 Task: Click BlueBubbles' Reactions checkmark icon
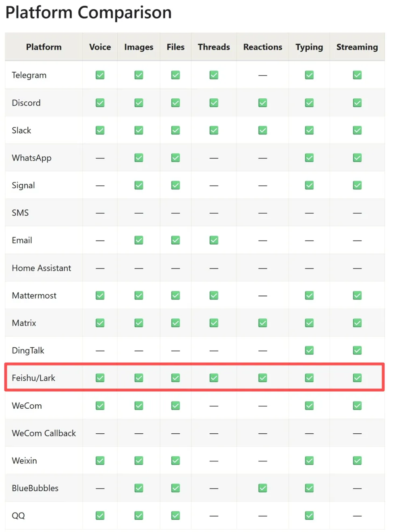pos(262,488)
